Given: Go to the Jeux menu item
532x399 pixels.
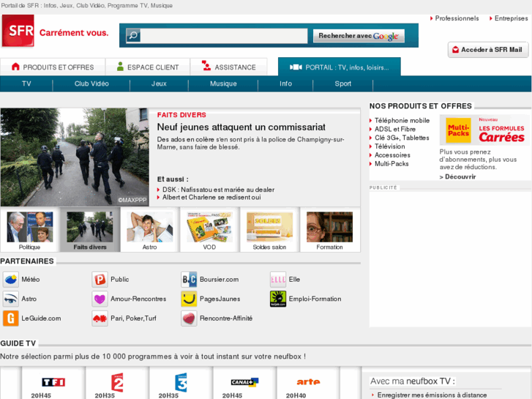Looking at the screenshot, I should coord(159,84).
